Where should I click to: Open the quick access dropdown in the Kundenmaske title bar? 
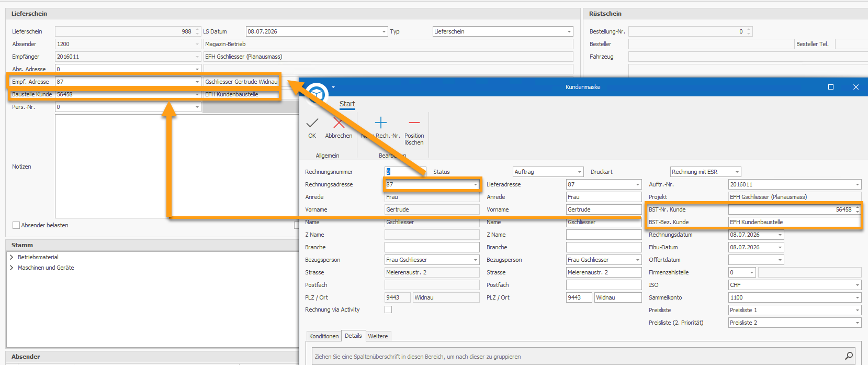333,87
